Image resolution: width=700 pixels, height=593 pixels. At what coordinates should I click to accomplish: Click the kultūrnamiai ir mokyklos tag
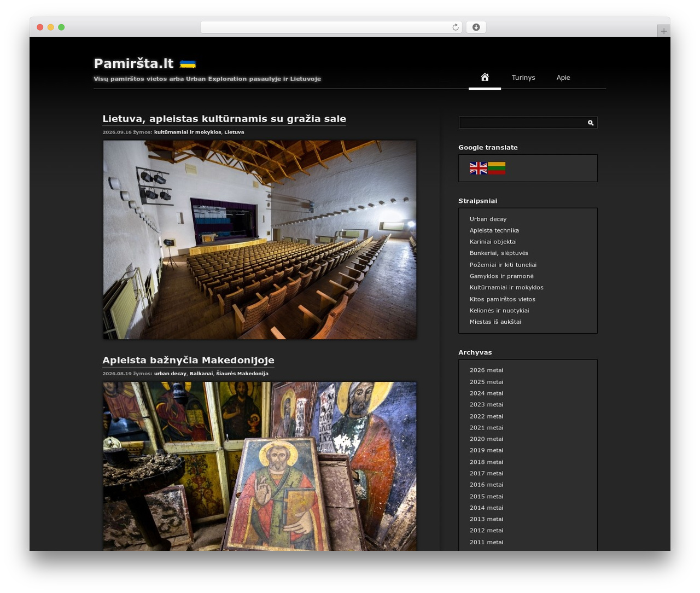click(x=188, y=132)
